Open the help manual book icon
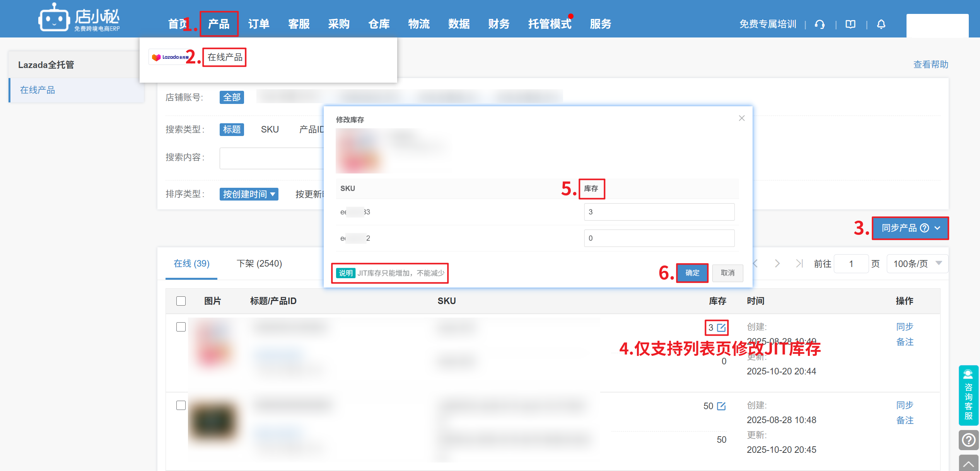The image size is (980, 471). (x=850, y=24)
